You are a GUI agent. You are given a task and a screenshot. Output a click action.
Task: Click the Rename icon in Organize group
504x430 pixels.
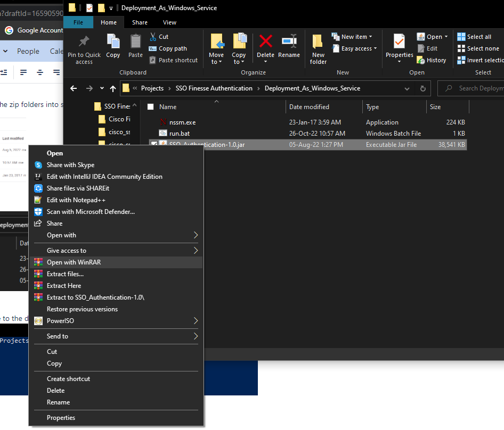(289, 43)
